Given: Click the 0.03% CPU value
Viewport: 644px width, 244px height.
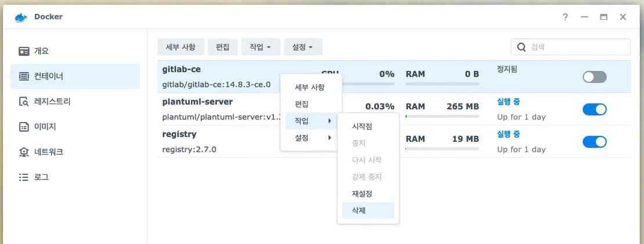Looking at the screenshot, I should [x=380, y=106].
